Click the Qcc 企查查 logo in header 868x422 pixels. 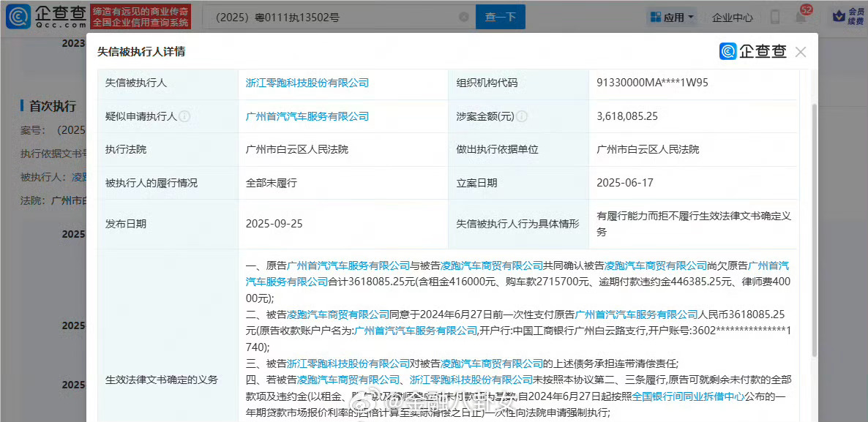(45, 17)
